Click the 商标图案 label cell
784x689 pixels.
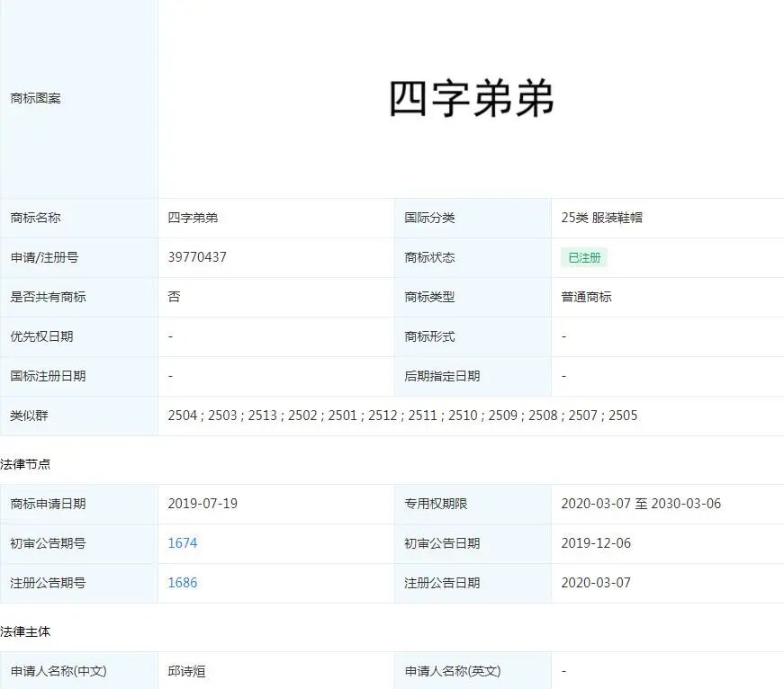pos(36,98)
